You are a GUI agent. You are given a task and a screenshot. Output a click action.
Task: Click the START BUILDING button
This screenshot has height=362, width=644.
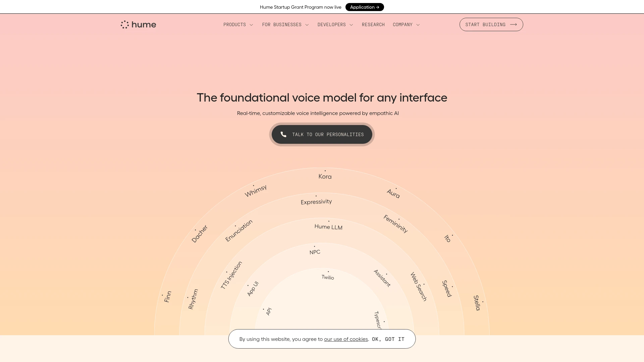[491, 24]
